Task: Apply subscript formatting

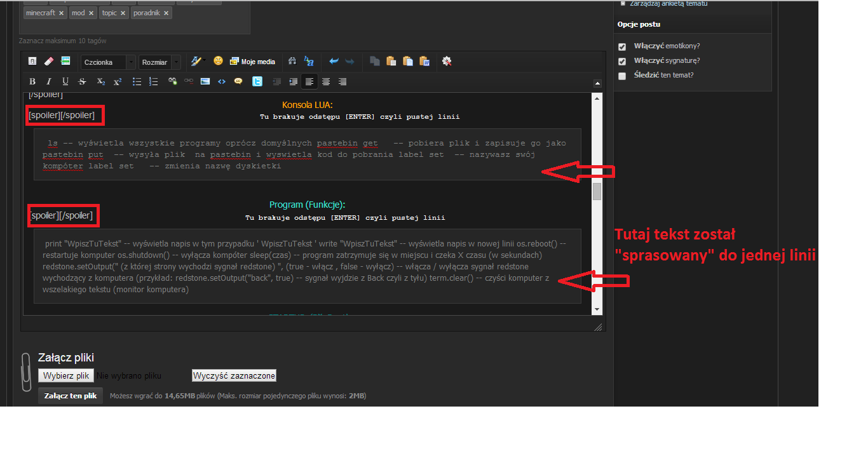Action: click(101, 81)
